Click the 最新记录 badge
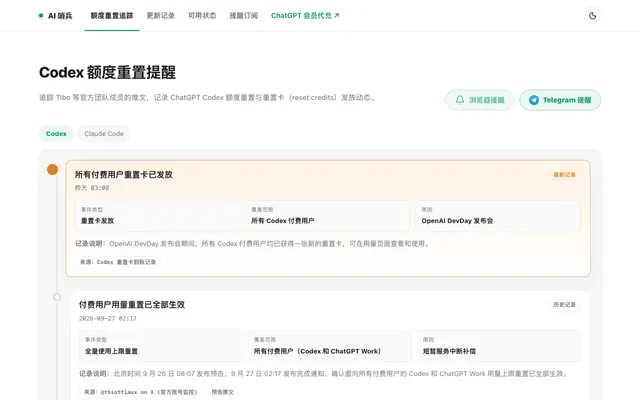The height and width of the screenshot is (400, 640). pyautogui.click(x=564, y=175)
